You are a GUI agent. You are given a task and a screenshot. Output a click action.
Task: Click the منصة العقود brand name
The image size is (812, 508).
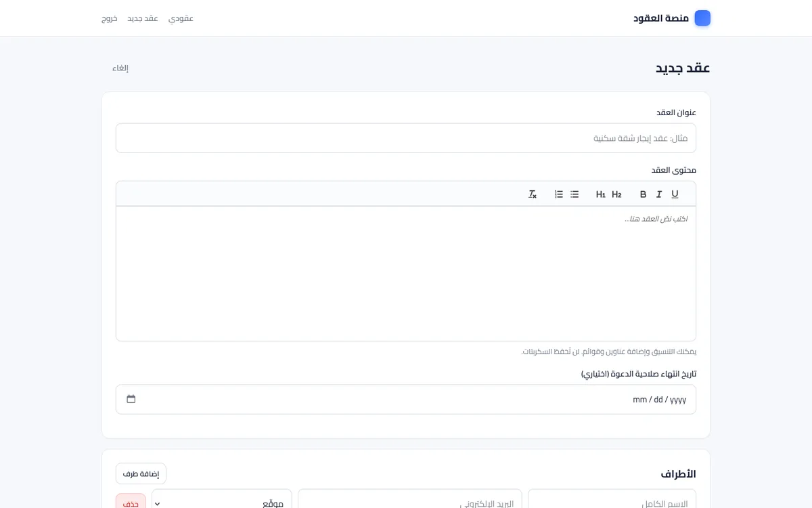(x=661, y=18)
